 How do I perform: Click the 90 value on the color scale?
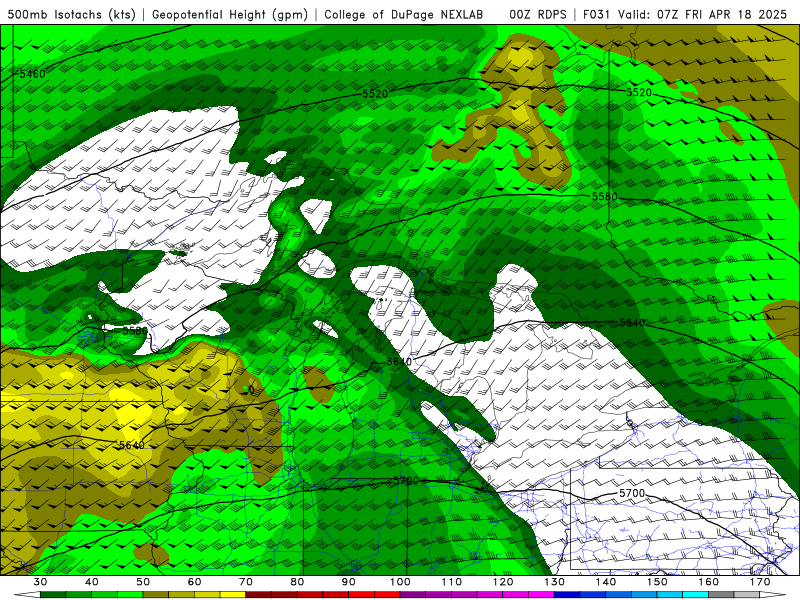click(348, 582)
